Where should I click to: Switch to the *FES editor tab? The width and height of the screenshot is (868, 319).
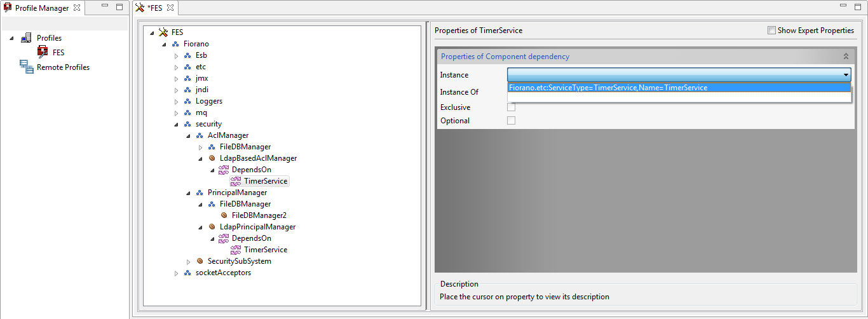click(155, 8)
